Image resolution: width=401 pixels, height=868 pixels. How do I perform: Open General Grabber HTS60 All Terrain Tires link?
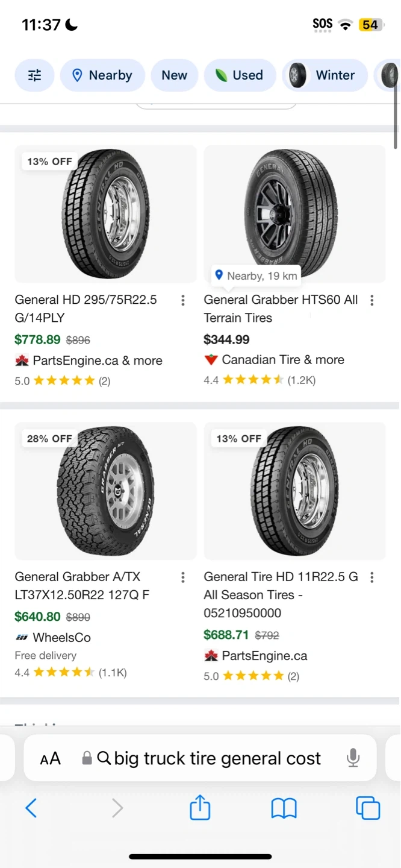[x=281, y=309]
